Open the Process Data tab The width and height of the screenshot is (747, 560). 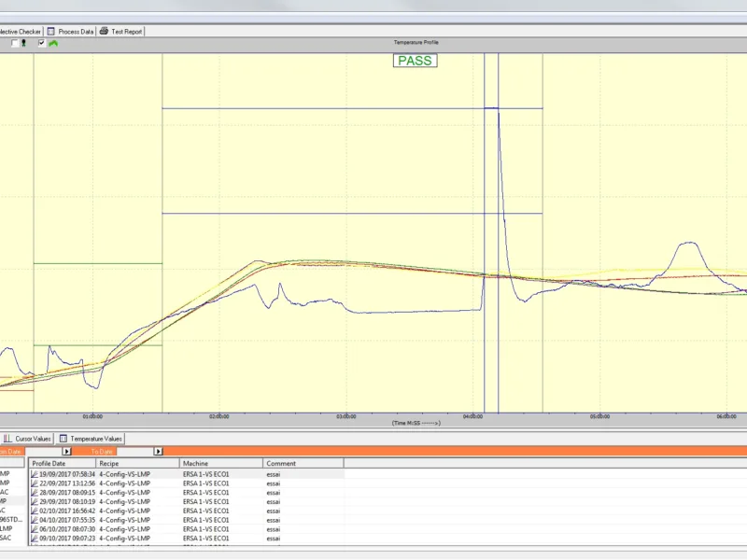(x=76, y=31)
